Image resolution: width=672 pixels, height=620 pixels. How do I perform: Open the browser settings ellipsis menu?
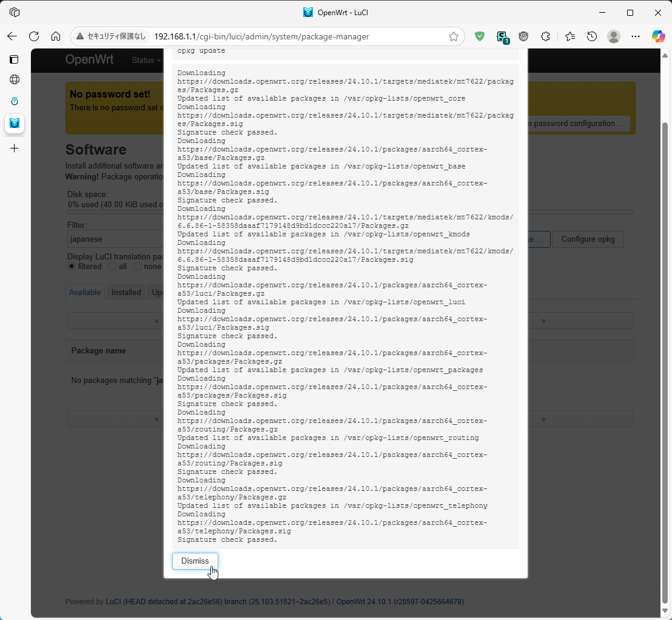635,36
